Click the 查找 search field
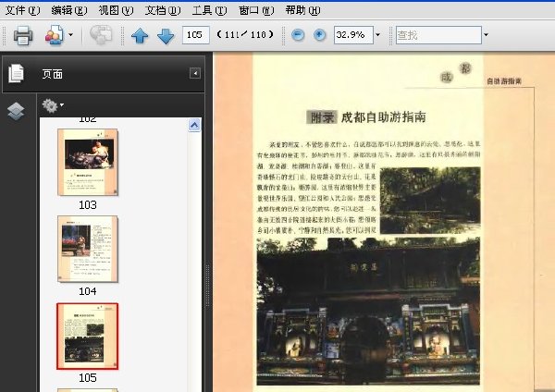This screenshot has height=392, width=555. coord(438,35)
